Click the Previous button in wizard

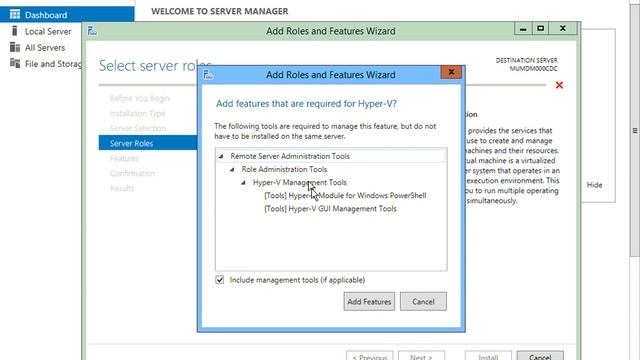tap(369, 356)
